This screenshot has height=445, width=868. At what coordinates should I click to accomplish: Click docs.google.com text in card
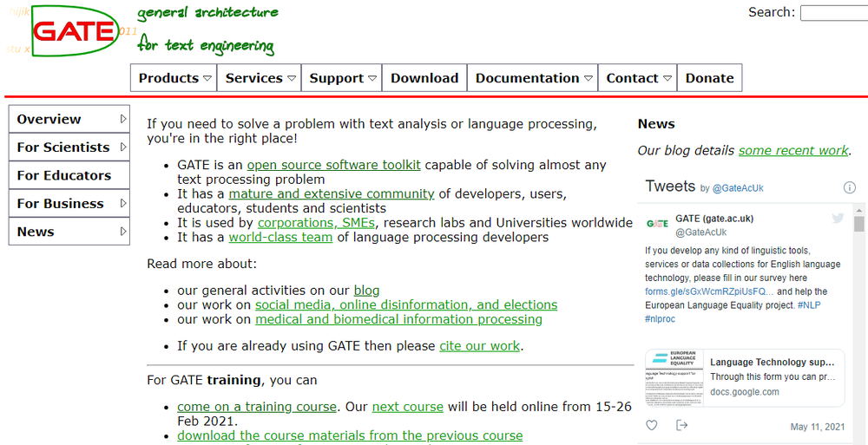745,392
